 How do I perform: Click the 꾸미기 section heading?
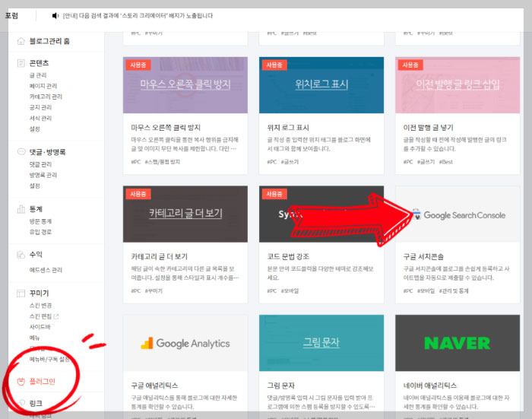[39, 293]
